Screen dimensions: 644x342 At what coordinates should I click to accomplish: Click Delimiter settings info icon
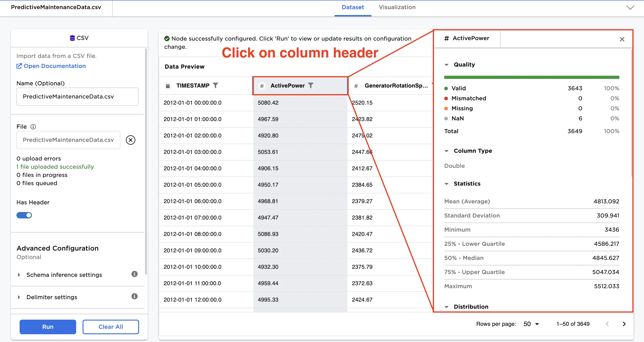[x=134, y=296]
